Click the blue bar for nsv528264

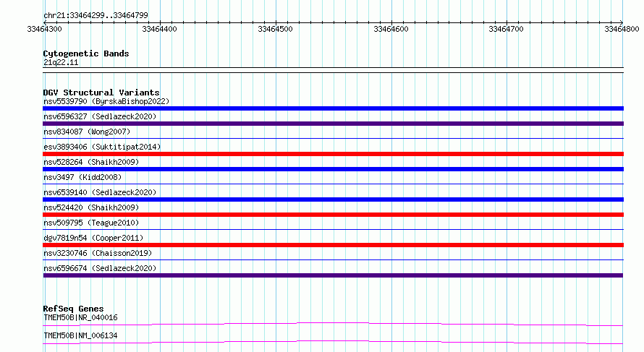pyautogui.click(x=333, y=169)
